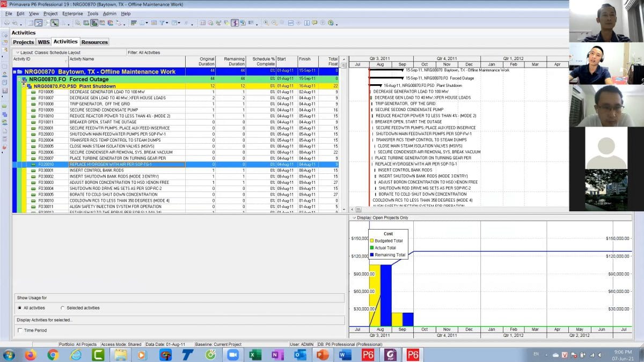Image resolution: width=644 pixels, height=362 pixels.
Task: Open the PDF app in taskbar
Action: pos(390,354)
